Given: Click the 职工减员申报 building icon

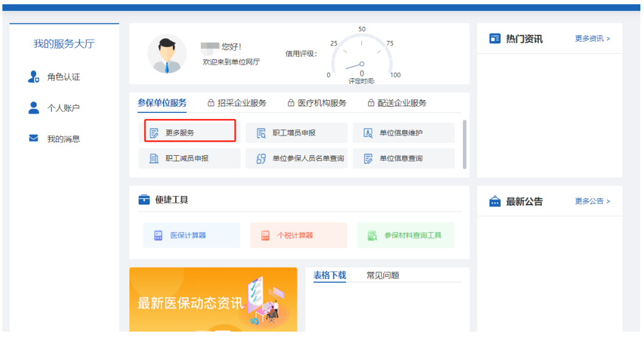Looking at the screenshot, I should click(x=154, y=158).
